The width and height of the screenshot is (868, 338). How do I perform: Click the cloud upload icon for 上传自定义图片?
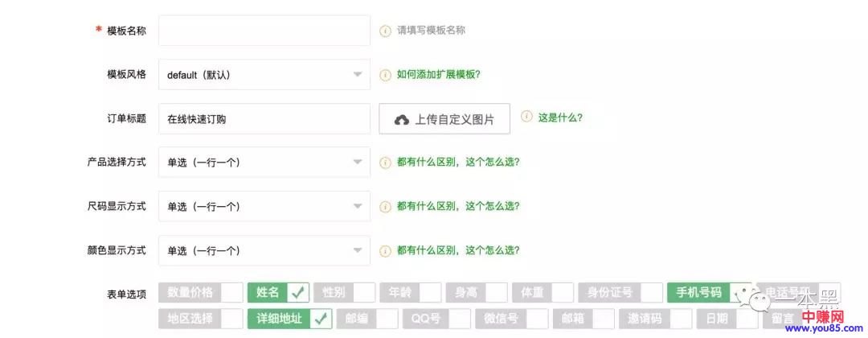click(x=402, y=120)
